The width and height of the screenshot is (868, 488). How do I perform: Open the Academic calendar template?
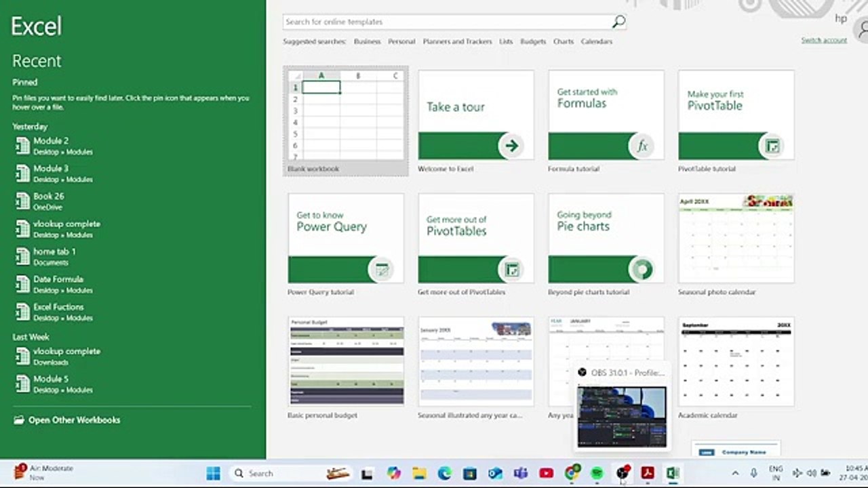coord(736,369)
